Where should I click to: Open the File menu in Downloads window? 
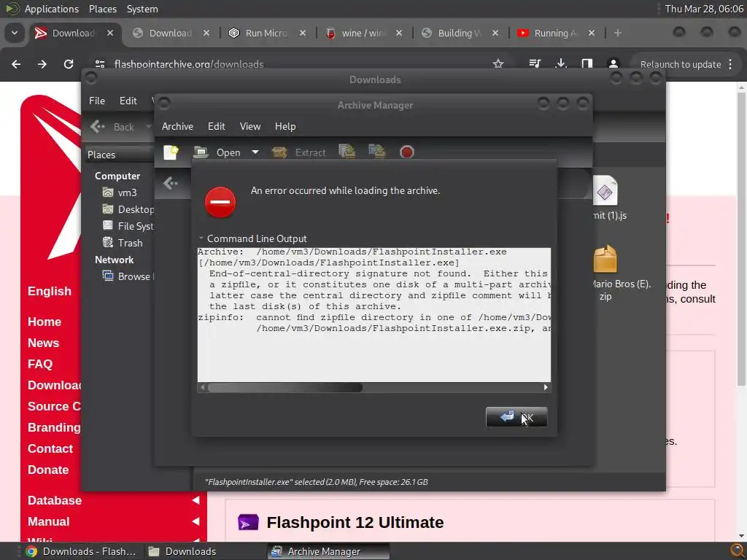(97, 101)
